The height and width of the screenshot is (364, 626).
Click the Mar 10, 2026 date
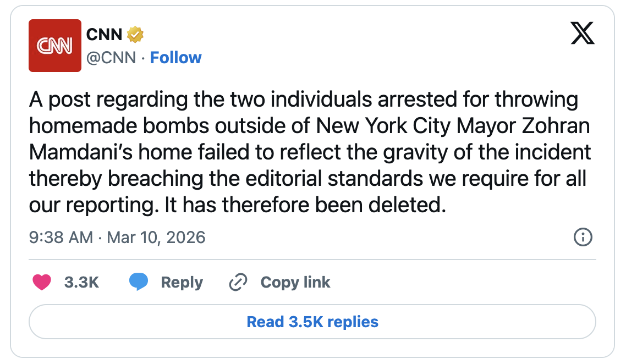click(x=156, y=238)
